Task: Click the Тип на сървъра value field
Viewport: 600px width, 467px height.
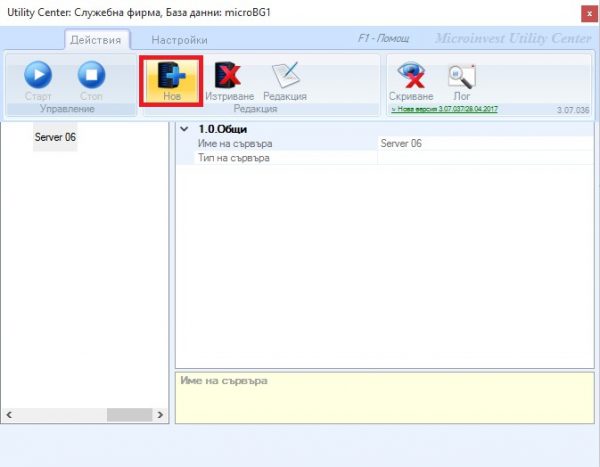Action: (485, 158)
